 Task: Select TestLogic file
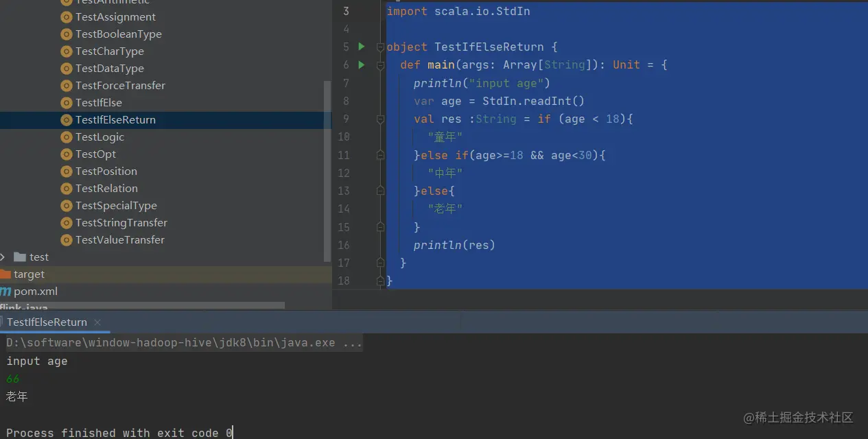click(99, 137)
